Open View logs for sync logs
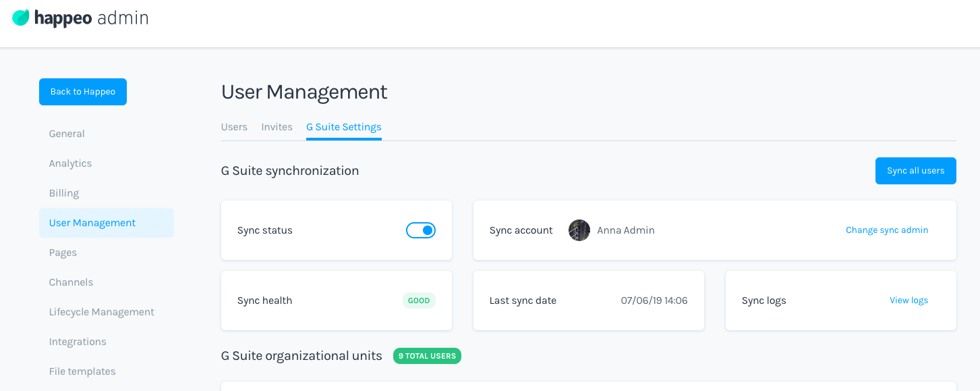Viewport: 980px width, 391px height. [x=909, y=301]
